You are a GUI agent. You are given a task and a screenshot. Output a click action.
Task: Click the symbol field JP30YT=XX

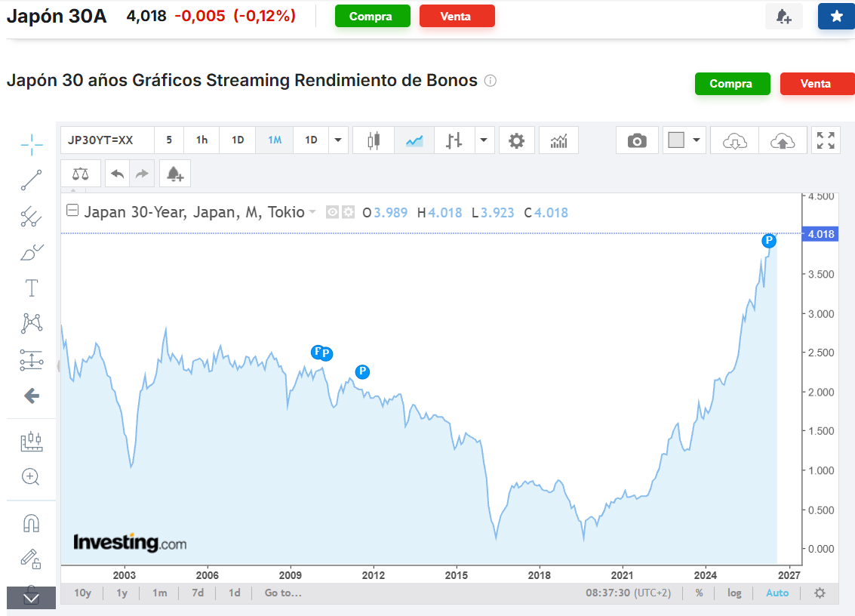[107, 140]
